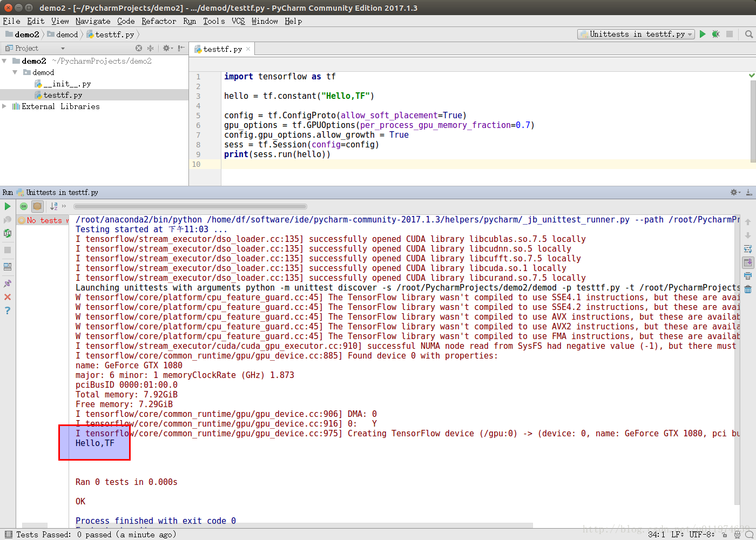The height and width of the screenshot is (540, 756).
Task: Collapse the demod folder node
Action: pyautogui.click(x=15, y=72)
